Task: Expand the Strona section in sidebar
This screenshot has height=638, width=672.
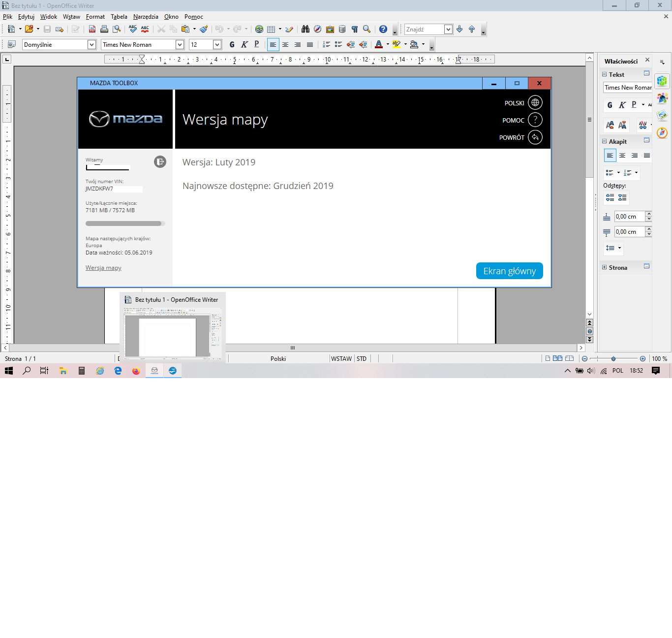Action: click(615, 267)
